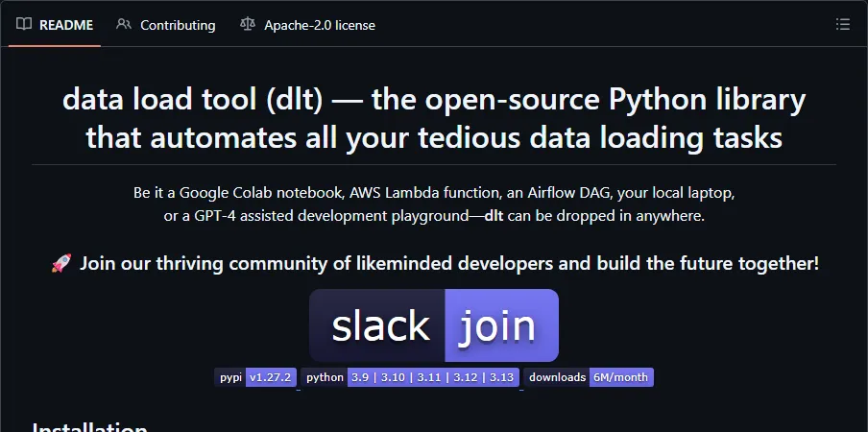
Task: Click the book icon beside README
Action: [24, 24]
